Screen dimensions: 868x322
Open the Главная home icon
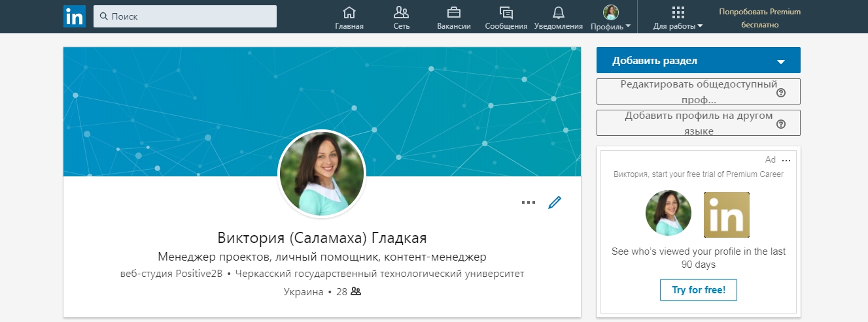(349, 12)
